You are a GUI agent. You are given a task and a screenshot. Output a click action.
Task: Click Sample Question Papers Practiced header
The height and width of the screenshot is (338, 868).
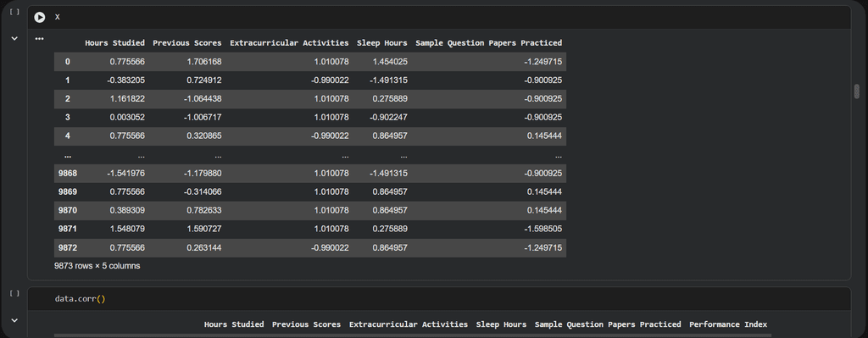click(x=489, y=42)
